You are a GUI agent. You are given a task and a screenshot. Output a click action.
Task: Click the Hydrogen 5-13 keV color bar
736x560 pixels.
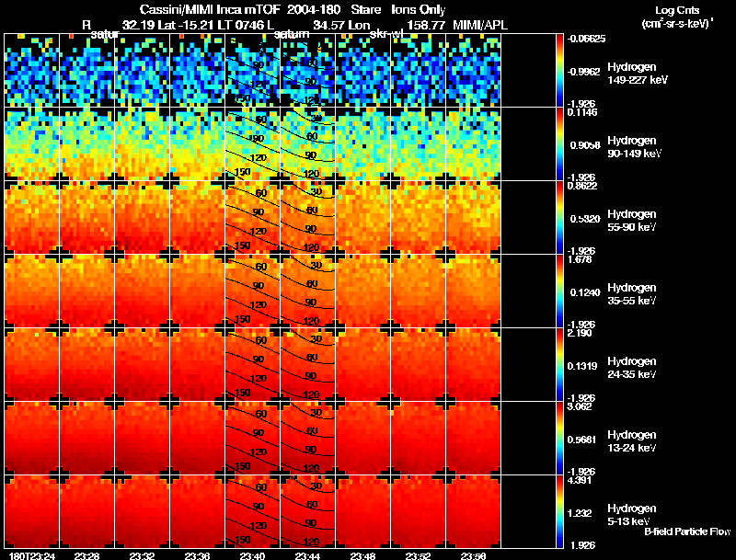[x=559, y=512]
